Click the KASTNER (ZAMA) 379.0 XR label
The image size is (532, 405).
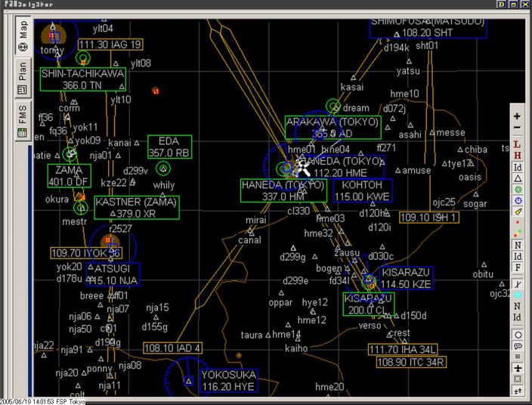pyautogui.click(x=136, y=208)
